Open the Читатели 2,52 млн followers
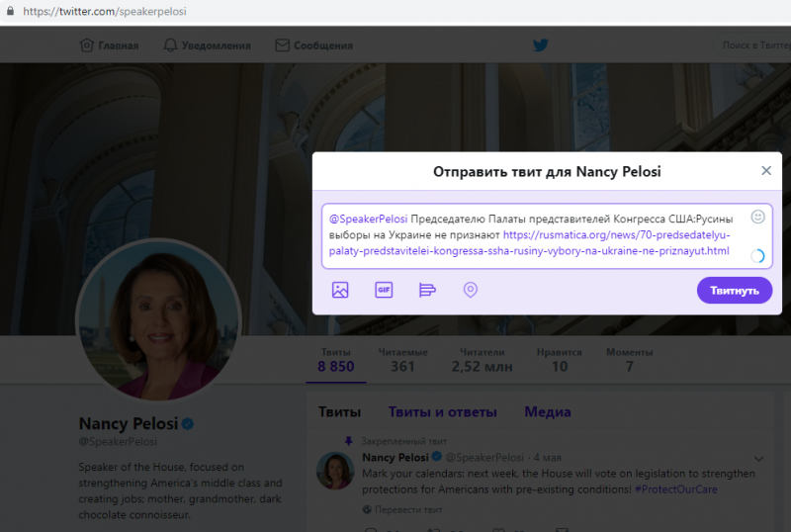This screenshot has height=532, width=791. click(x=482, y=360)
